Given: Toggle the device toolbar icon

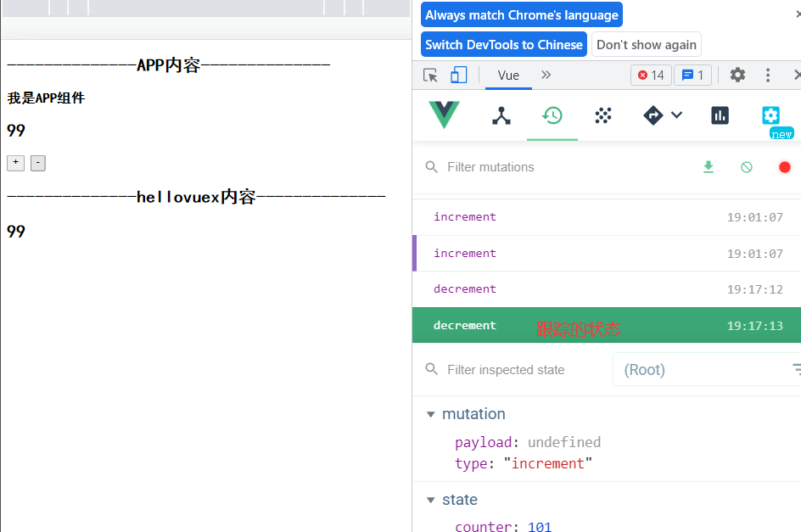Looking at the screenshot, I should tap(459, 75).
